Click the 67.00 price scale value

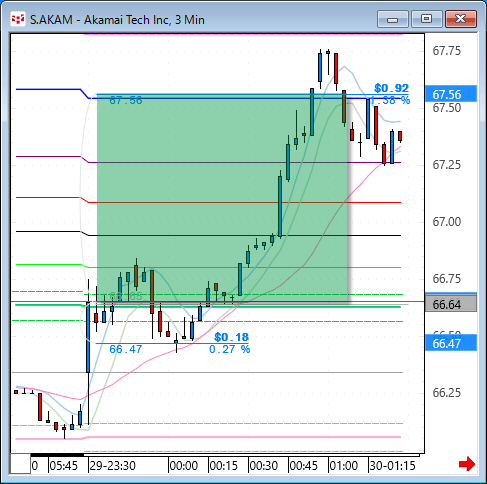447,222
